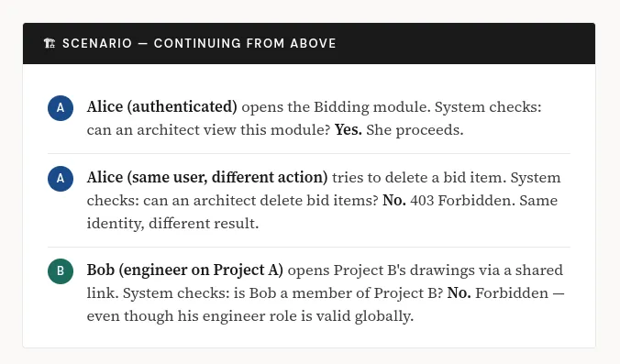
Task: Click the bold 'No.' before 403 Forbidden
Action: (394, 201)
